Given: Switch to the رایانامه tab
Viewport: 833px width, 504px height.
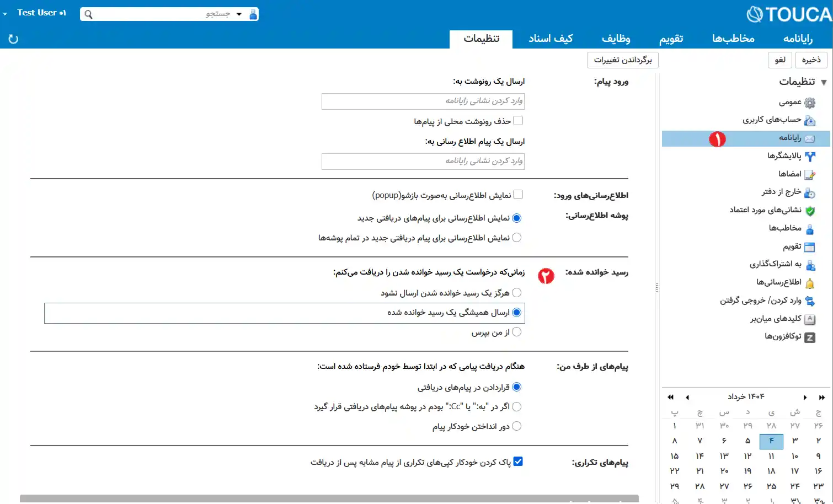Looking at the screenshot, I should [x=798, y=39].
